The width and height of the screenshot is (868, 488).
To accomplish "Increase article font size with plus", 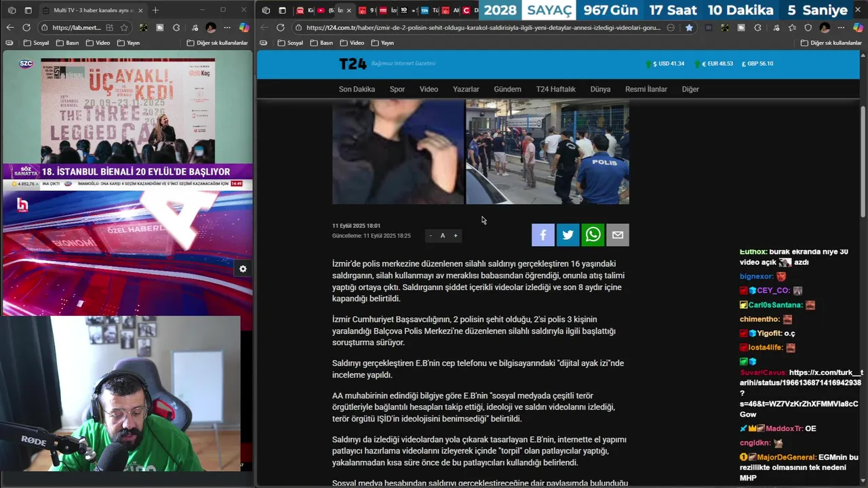I will (455, 235).
